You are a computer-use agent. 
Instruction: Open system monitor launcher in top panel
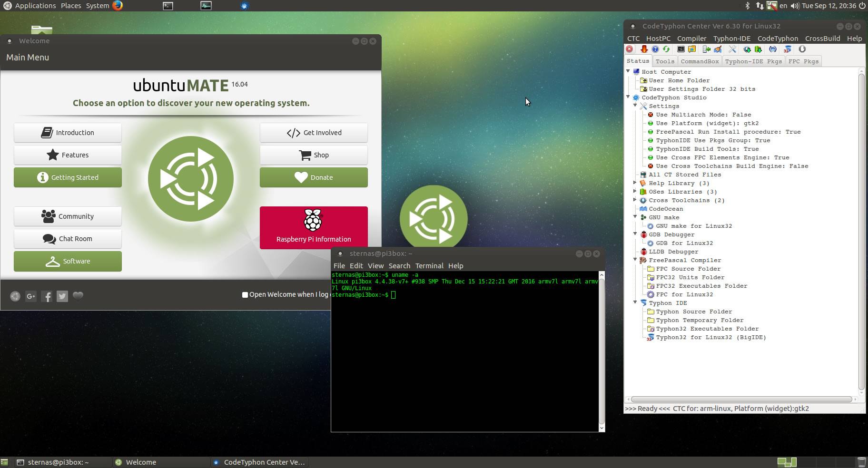[206, 6]
